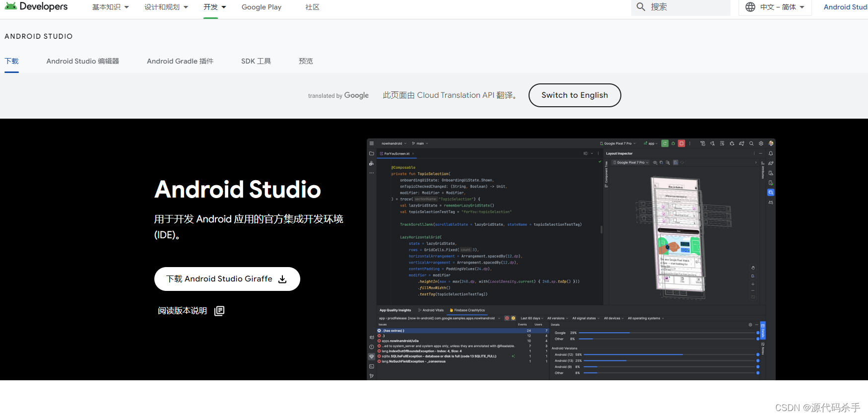Expand the 设计和规划 navigation menu
Screen dimensions: 868x417
point(166,7)
